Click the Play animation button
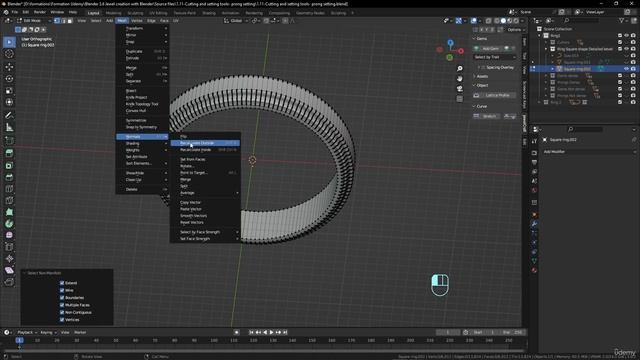 [x=271, y=333]
